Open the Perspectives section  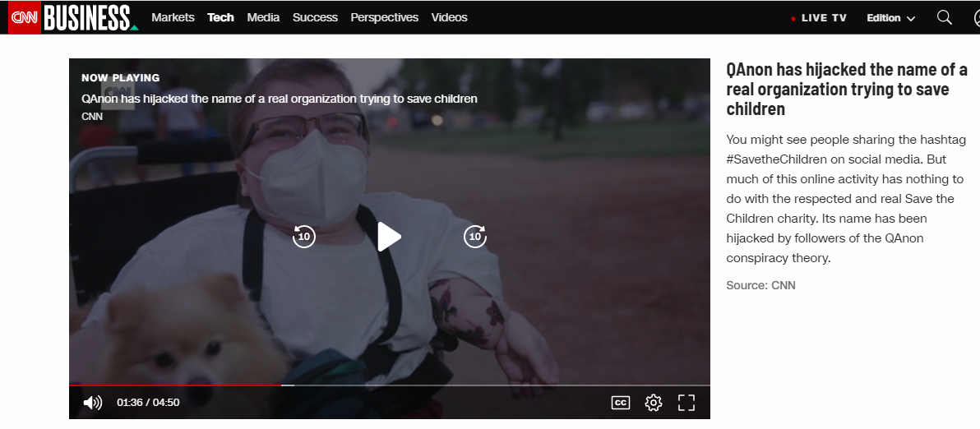[x=385, y=17]
